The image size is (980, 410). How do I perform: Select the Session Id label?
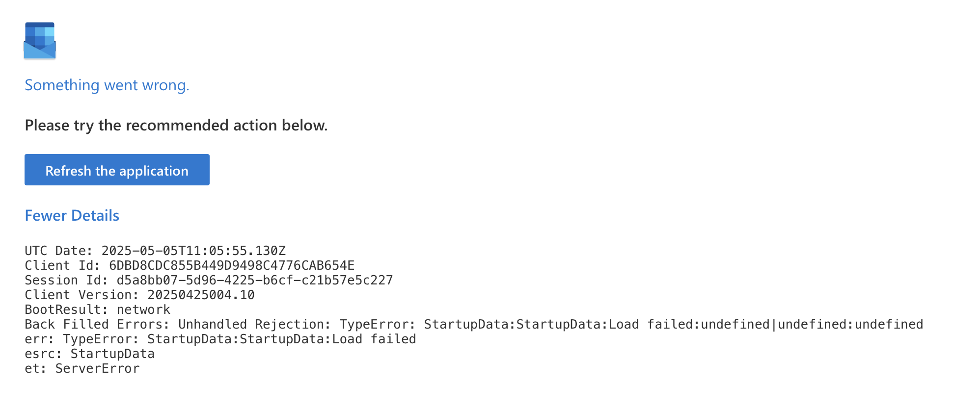click(x=67, y=280)
